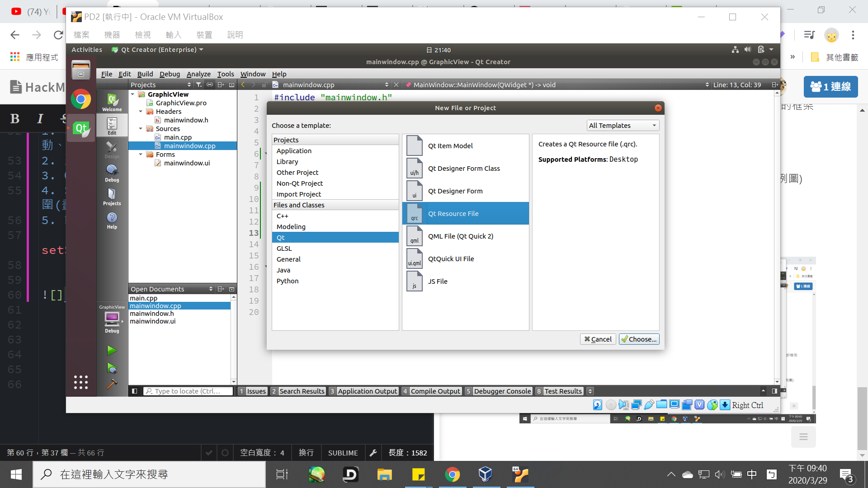Open Chrome from the Ubuntu dock
This screenshot has height=488, width=868.
[81, 99]
